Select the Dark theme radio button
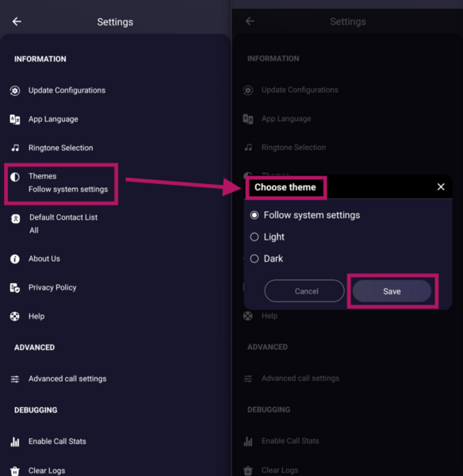Image resolution: width=463 pixels, height=476 pixels. click(x=254, y=259)
